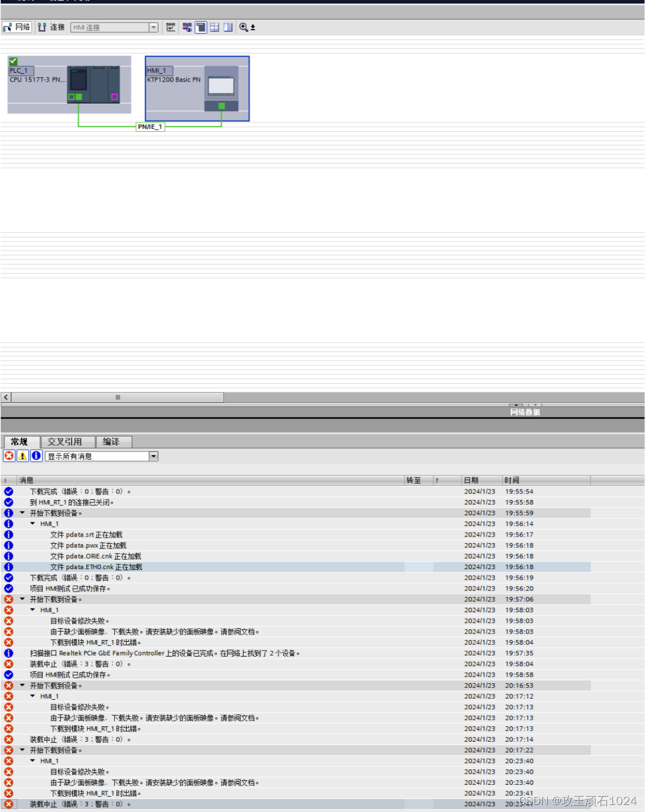The width and height of the screenshot is (646, 812).
Task: Click the relabel NAME icon in toolbar
Action: (171, 27)
